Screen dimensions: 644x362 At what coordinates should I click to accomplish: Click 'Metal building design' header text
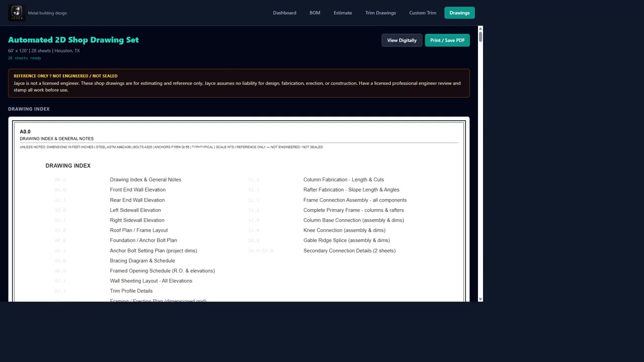point(47,13)
